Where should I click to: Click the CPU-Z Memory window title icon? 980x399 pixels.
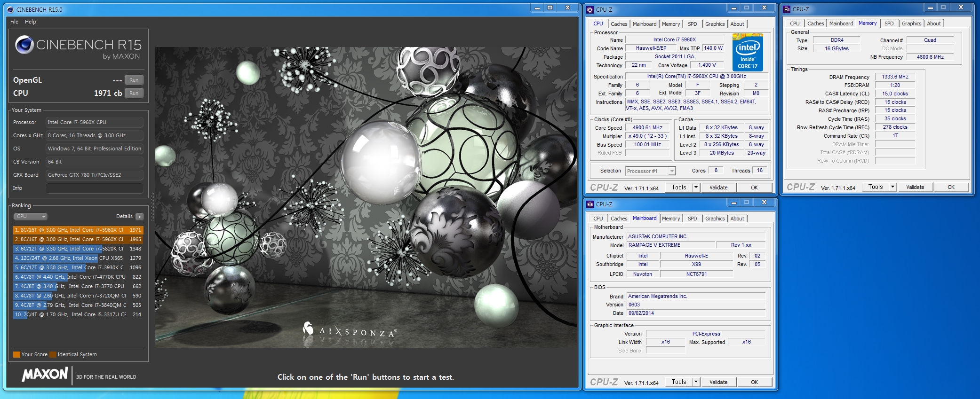point(787,9)
